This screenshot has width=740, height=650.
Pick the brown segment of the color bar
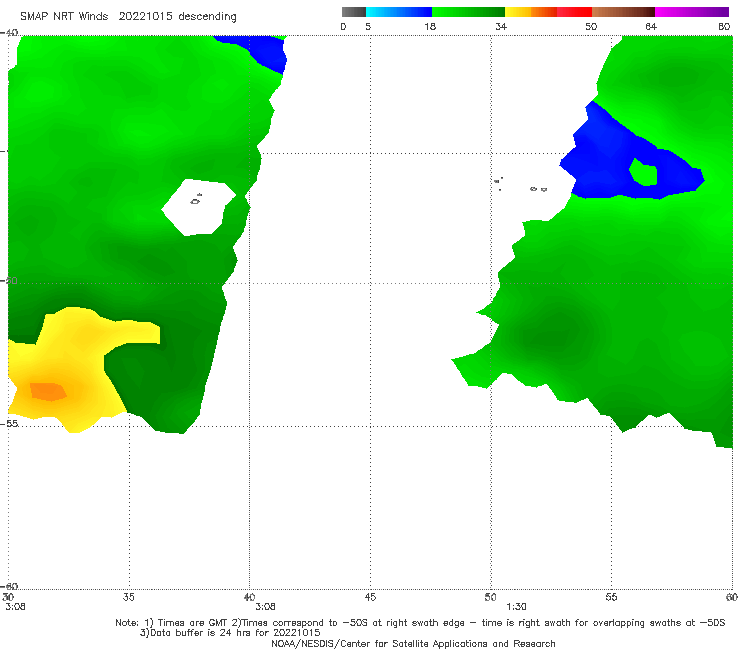(623, 12)
